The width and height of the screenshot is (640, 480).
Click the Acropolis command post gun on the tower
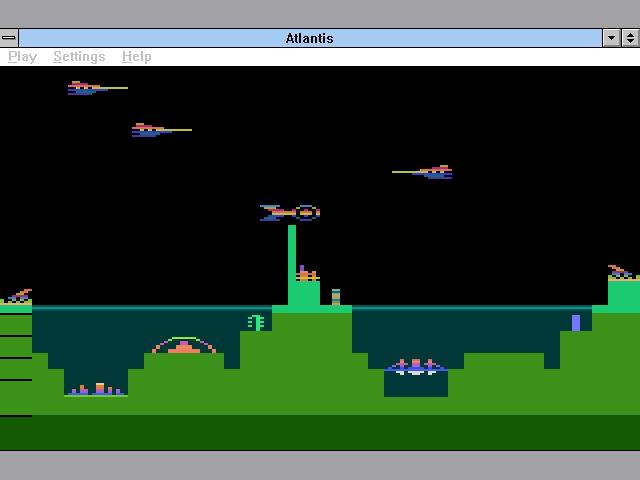point(307,273)
